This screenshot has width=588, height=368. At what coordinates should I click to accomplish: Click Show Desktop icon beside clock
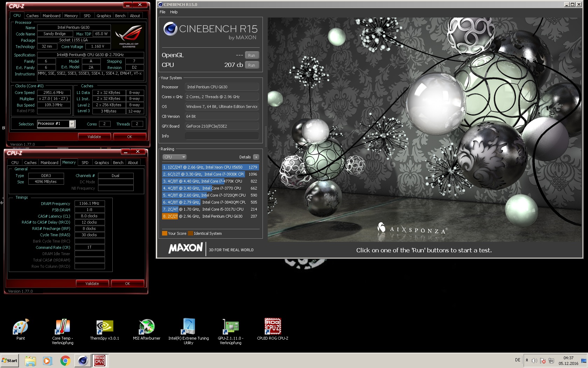[x=583, y=361]
